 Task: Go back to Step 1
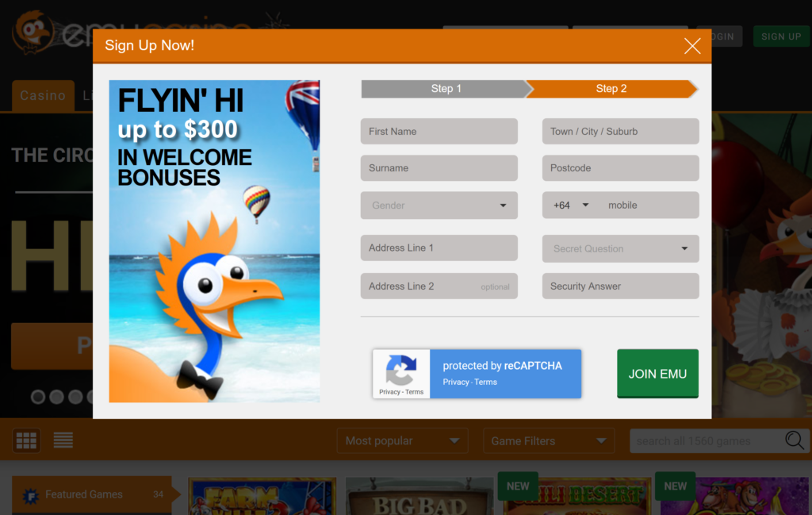tap(446, 89)
